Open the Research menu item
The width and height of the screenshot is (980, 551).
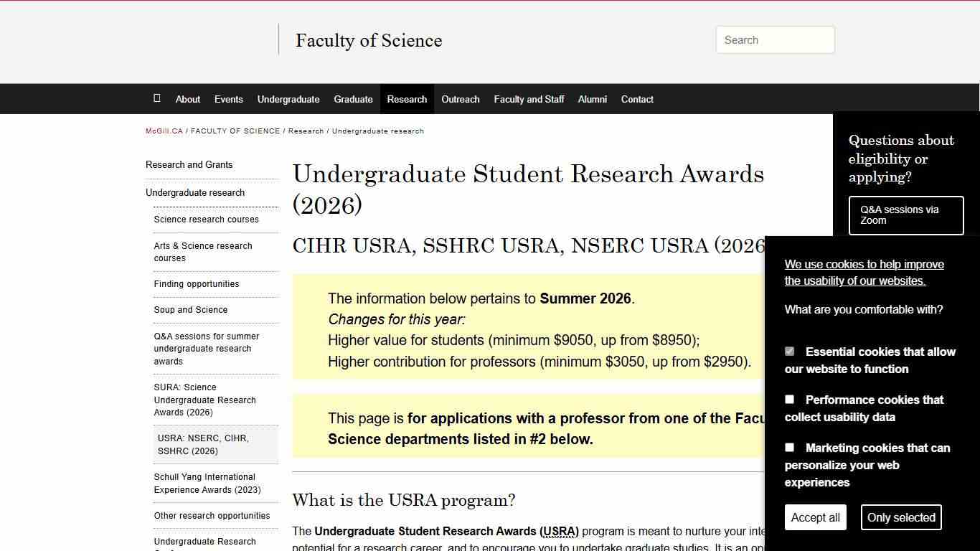pos(407,99)
